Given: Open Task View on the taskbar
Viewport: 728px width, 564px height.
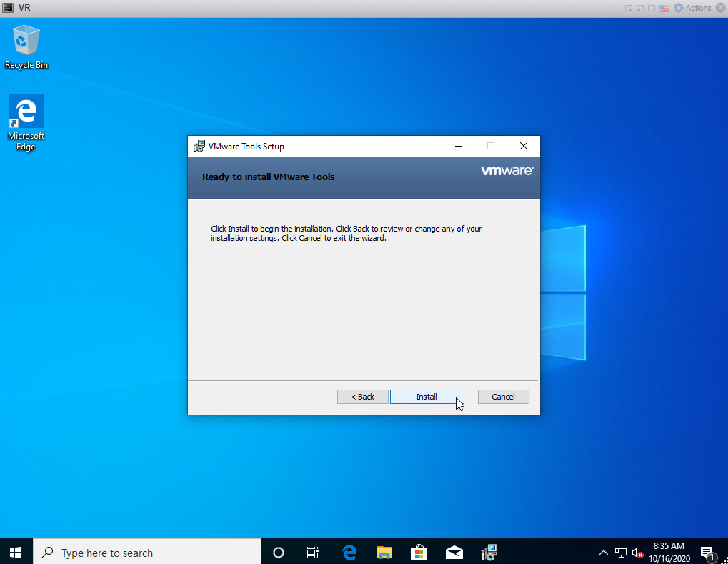Looking at the screenshot, I should (313, 553).
